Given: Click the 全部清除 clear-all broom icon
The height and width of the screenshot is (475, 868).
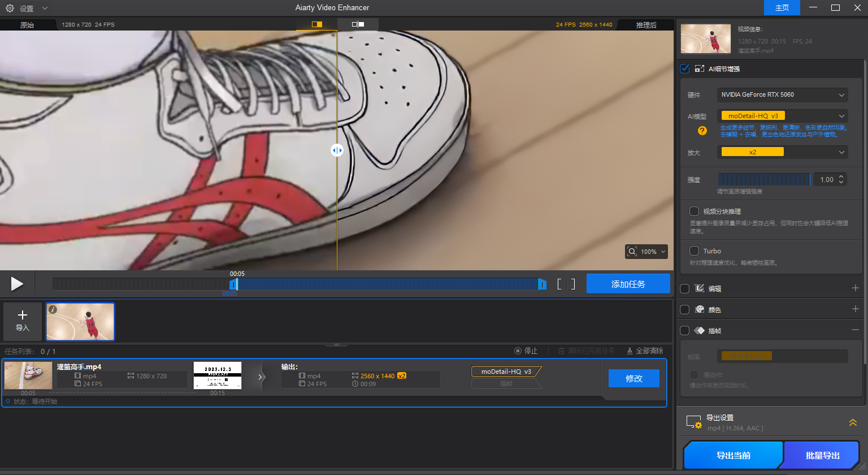Looking at the screenshot, I should [630, 351].
